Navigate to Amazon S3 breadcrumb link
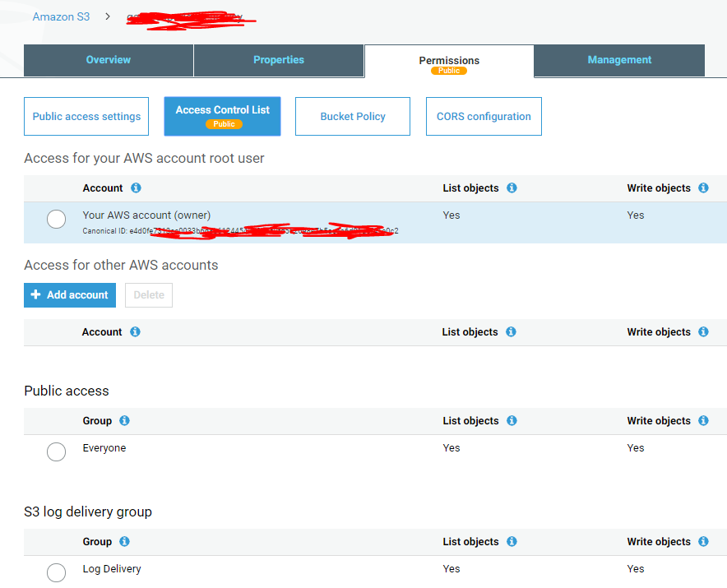The width and height of the screenshot is (727, 588). (x=61, y=16)
